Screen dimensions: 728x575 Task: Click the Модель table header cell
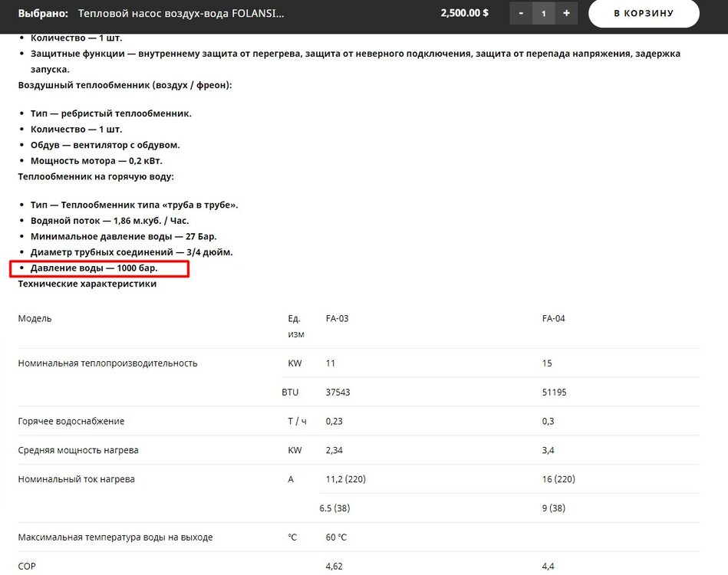tap(34, 317)
